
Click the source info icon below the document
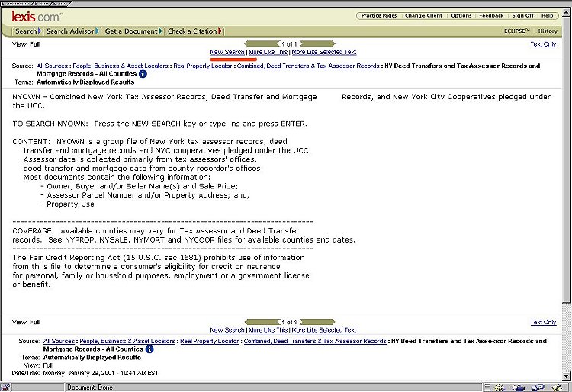149,349
